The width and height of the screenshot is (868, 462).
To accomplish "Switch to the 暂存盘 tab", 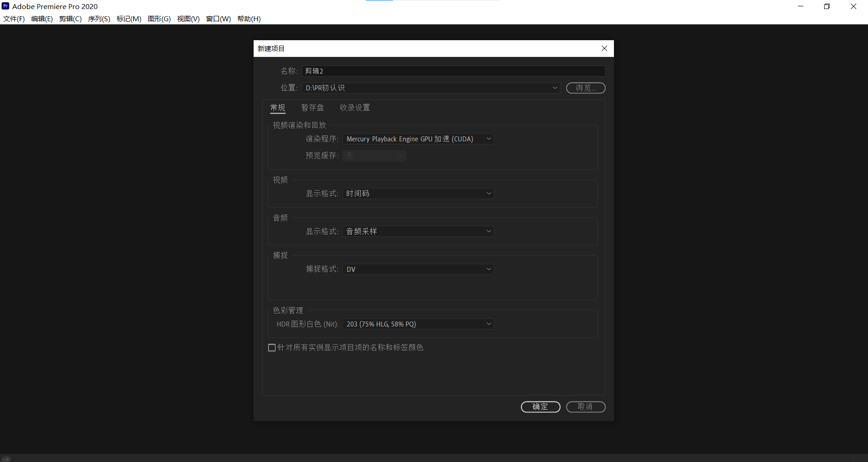I will point(312,107).
